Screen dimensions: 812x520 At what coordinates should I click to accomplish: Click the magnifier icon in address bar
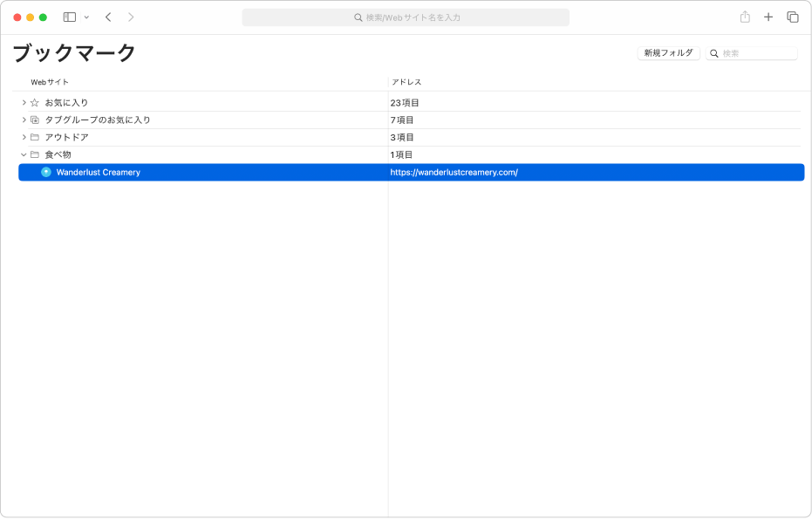click(358, 17)
